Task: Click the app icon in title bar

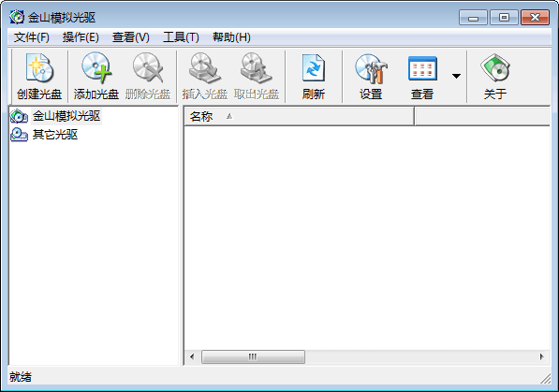Action: 17,17
